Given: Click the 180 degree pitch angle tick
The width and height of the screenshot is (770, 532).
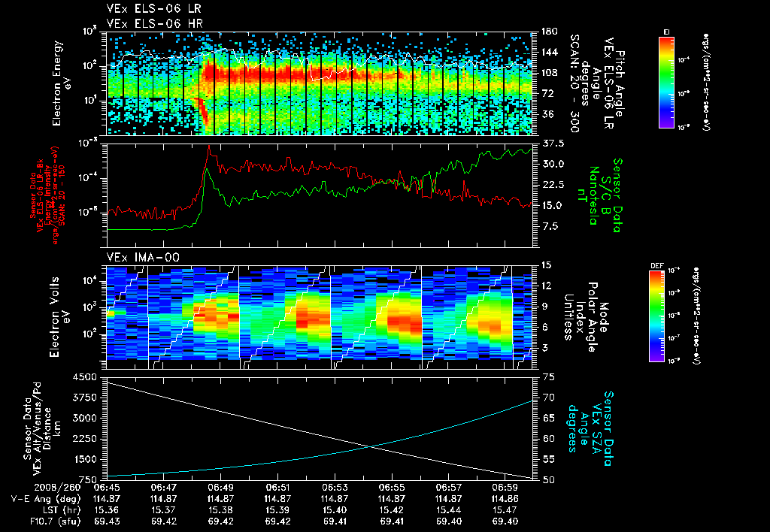Looking at the screenshot, I should (550, 32).
